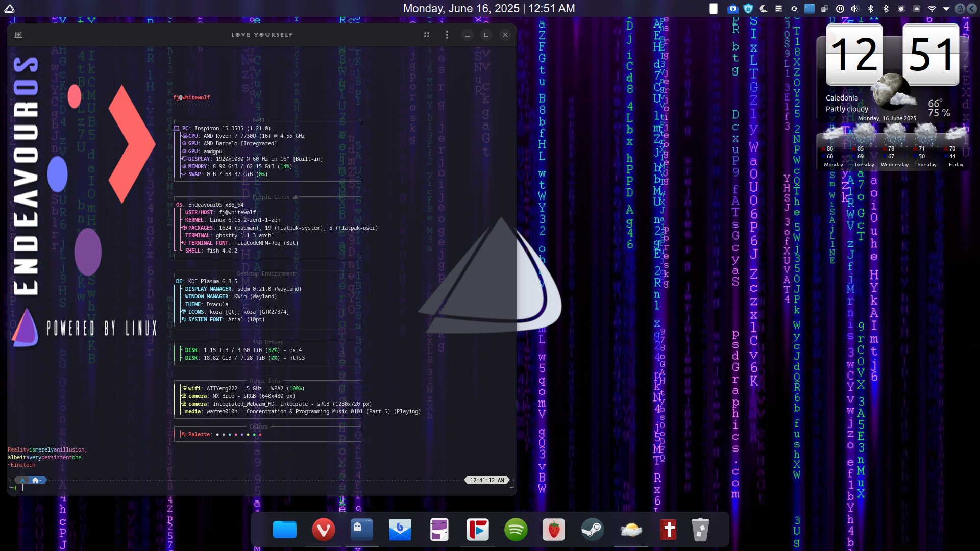Click the new tab icon in terminal titlebar
This screenshot has width=980, height=551.
click(x=18, y=35)
